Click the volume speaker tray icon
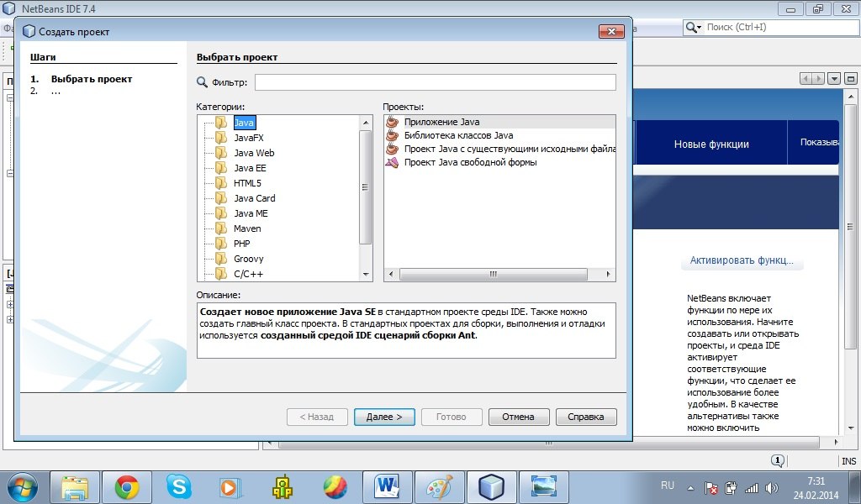Image resolution: width=861 pixels, height=504 pixels. tap(772, 487)
